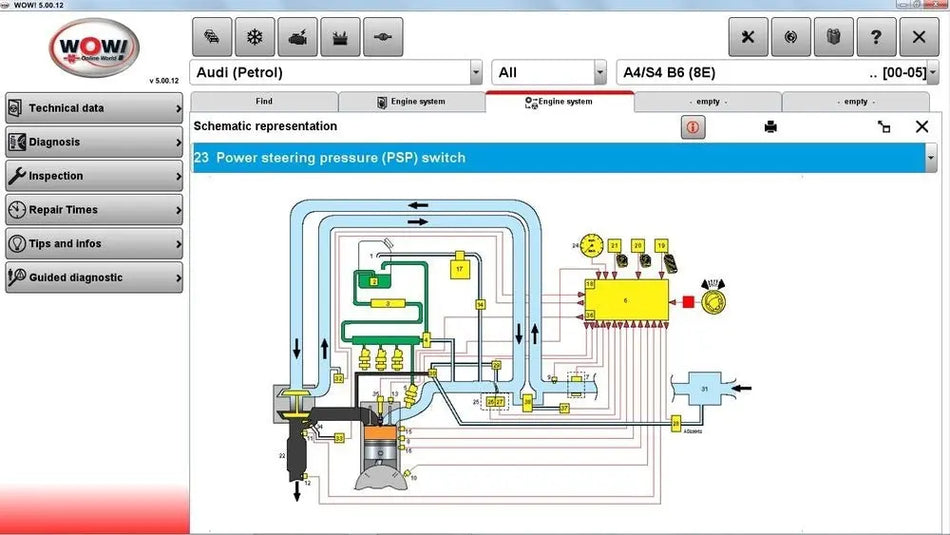This screenshot has width=950, height=535.
Task: Open the Diagnosis section
Action: [x=94, y=142]
